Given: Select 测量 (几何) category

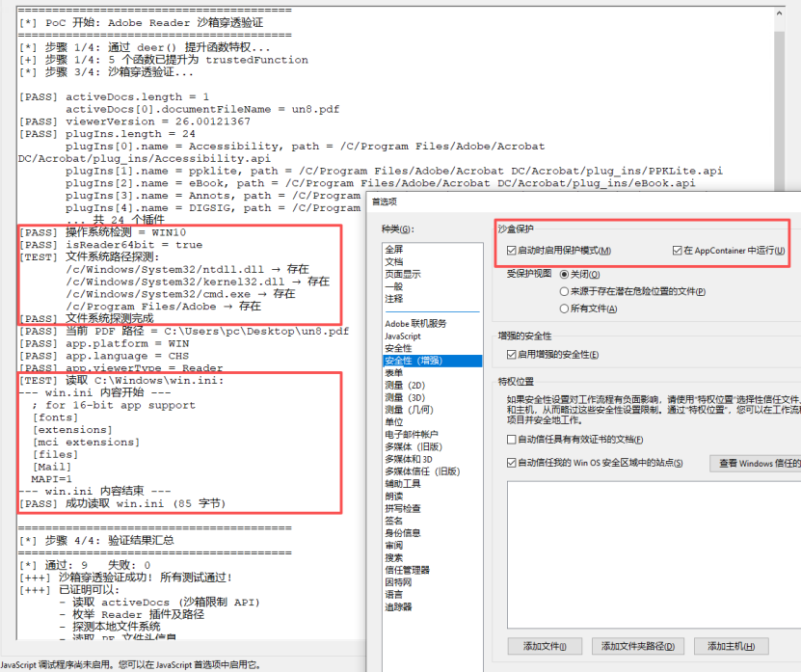Looking at the screenshot, I should (x=410, y=410).
